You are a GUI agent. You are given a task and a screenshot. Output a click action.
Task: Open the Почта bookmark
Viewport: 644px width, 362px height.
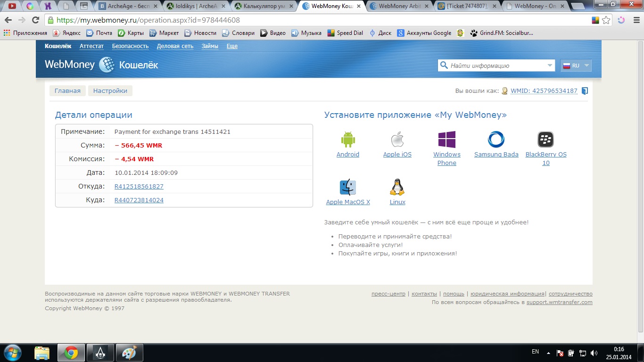pos(99,33)
